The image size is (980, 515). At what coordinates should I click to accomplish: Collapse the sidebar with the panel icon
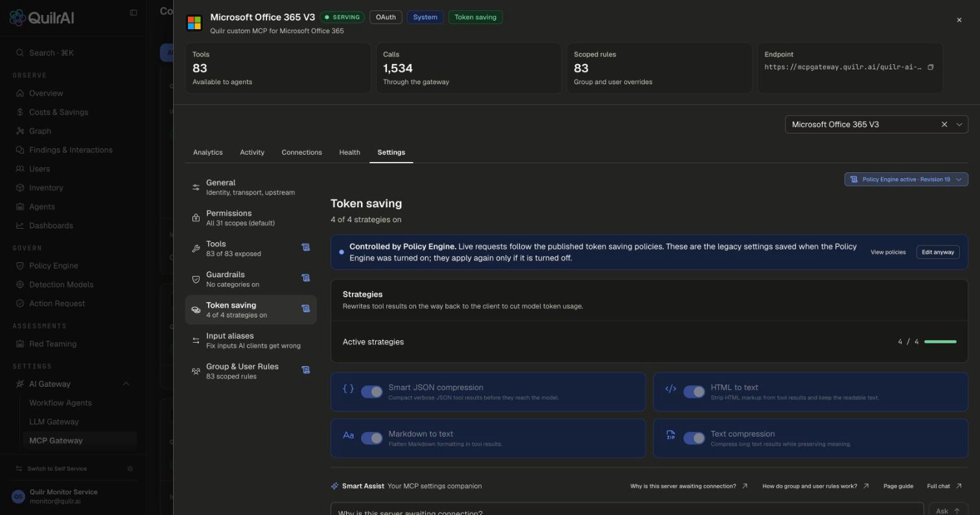pos(134,12)
